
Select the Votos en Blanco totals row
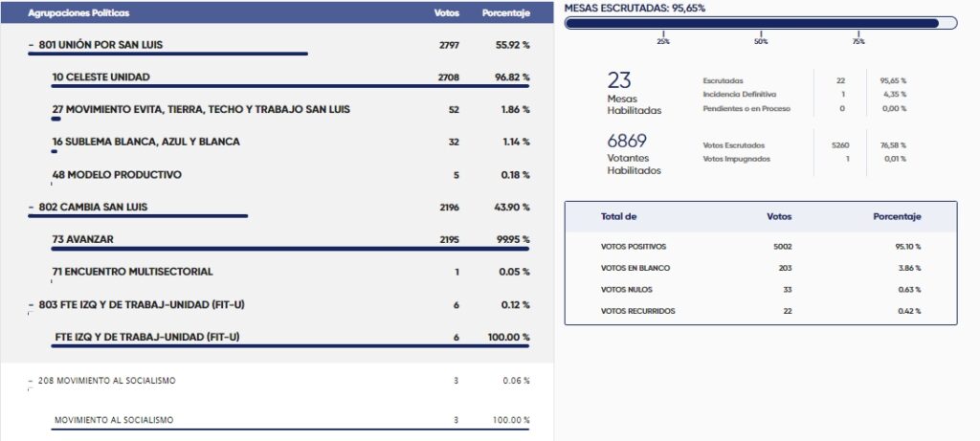tap(760, 269)
